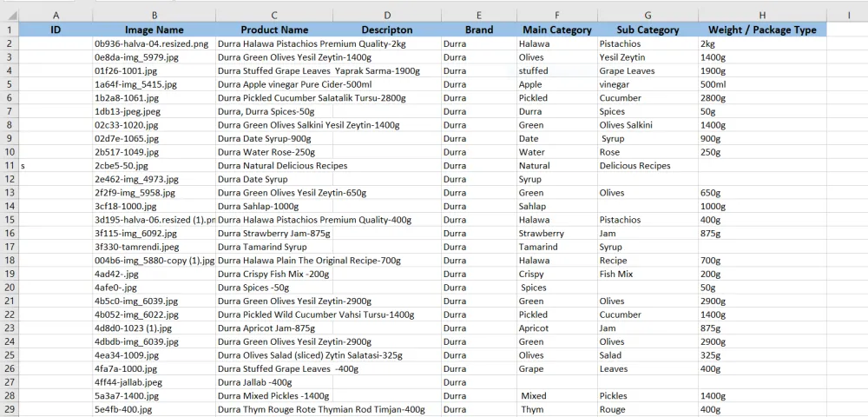Select cell 1b2a8-1061.jpg
Viewport: 868px width, 417px height.
(x=154, y=98)
